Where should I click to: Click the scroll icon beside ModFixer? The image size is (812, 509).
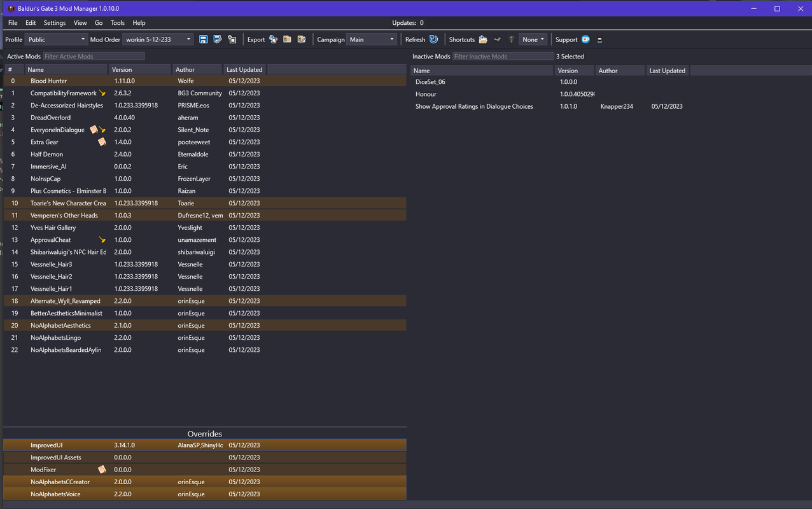(x=102, y=470)
